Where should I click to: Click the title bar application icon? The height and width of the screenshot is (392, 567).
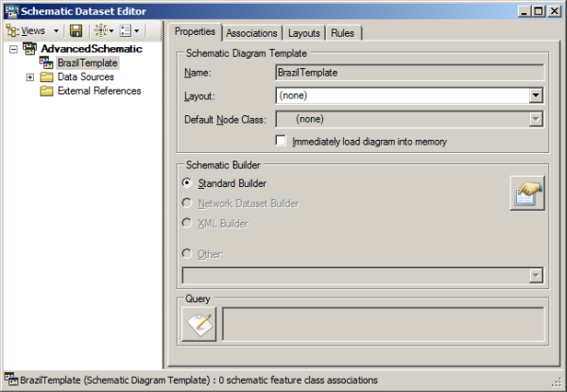[x=11, y=11]
